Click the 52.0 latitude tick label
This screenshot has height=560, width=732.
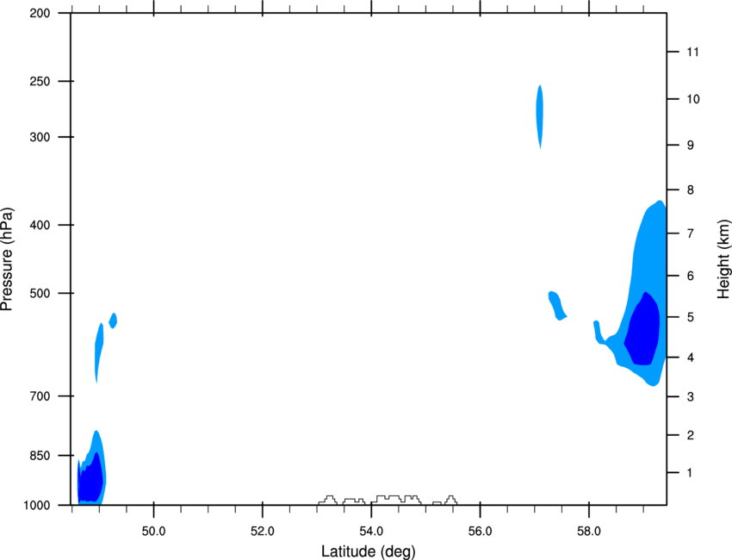[x=263, y=531]
